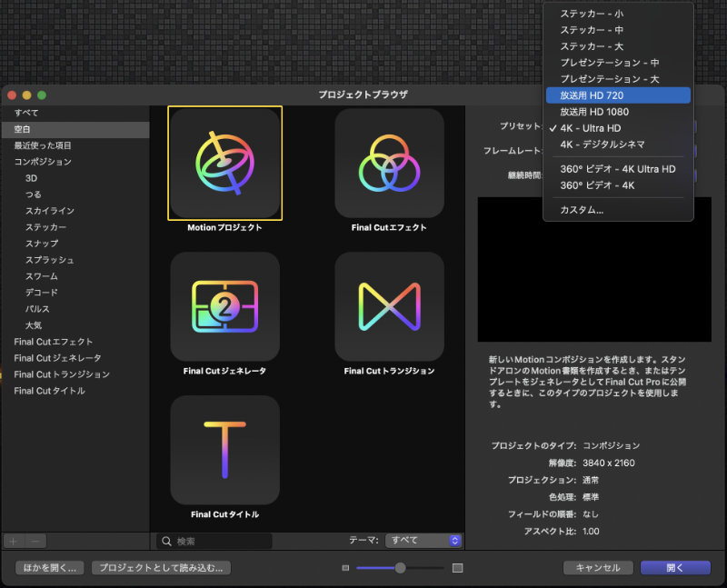Select the Final Cut ジェネレータ icon
The height and width of the screenshot is (588, 727).
tap(224, 307)
